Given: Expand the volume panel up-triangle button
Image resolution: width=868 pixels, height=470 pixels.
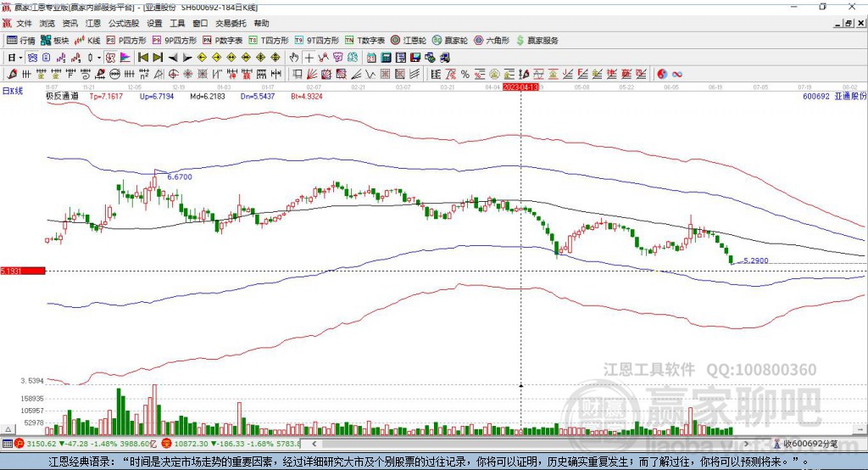Looking at the screenshot, I should click(8, 429).
